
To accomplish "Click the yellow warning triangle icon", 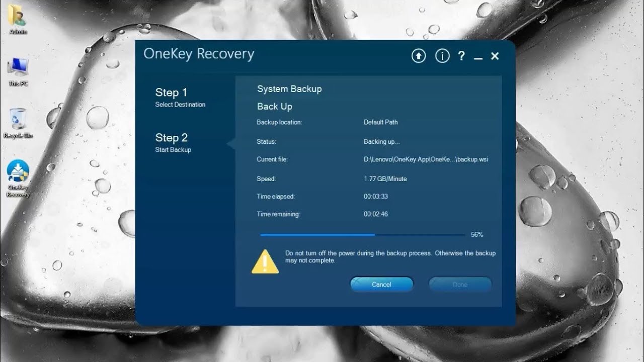I will [x=265, y=261].
